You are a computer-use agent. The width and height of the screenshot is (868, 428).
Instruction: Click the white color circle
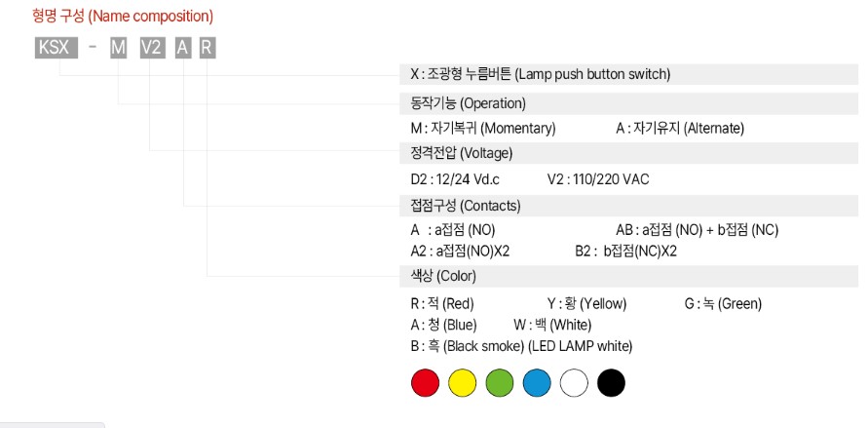[x=574, y=383]
